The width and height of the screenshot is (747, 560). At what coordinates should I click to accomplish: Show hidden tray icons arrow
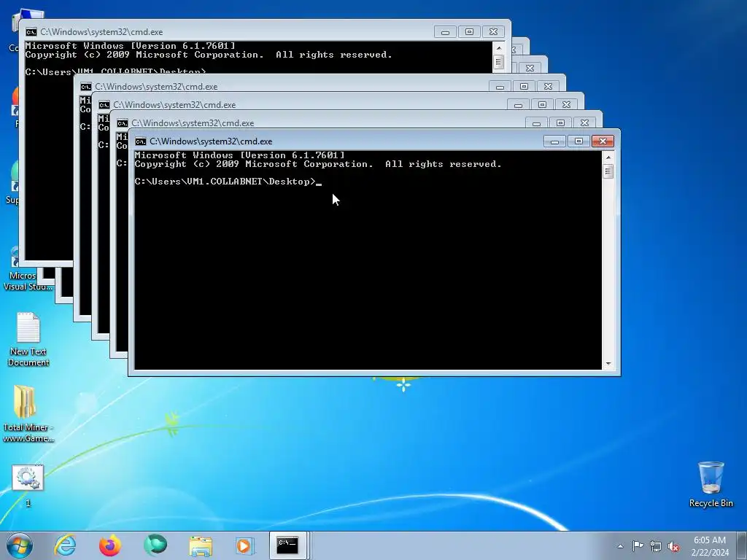tap(620, 546)
